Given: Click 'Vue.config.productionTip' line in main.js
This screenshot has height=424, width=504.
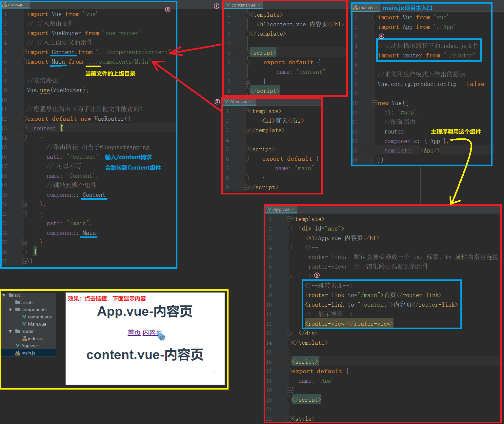Looking at the screenshot, I should [x=433, y=84].
